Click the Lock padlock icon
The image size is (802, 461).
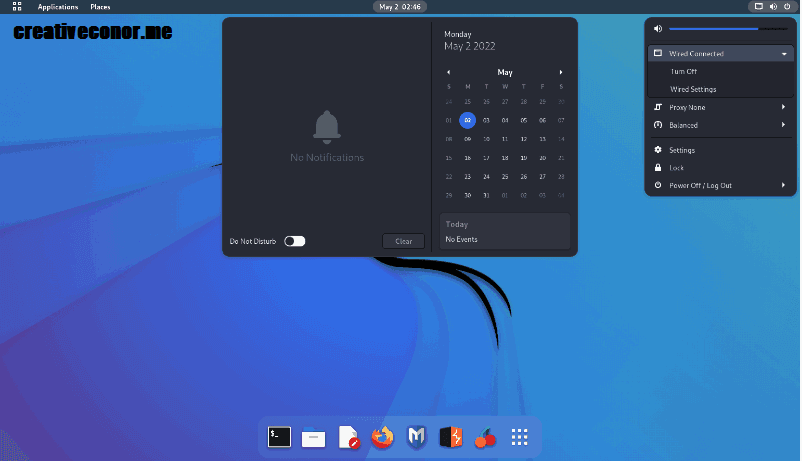658,167
